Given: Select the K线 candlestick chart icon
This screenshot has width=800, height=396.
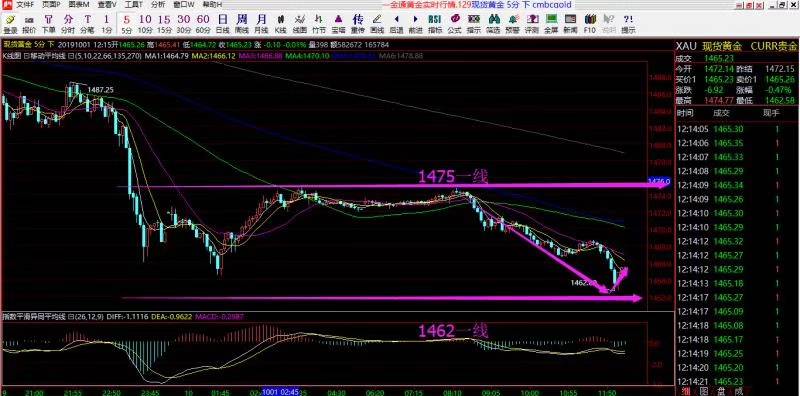Looking at the screenshot, I should 280,23.
